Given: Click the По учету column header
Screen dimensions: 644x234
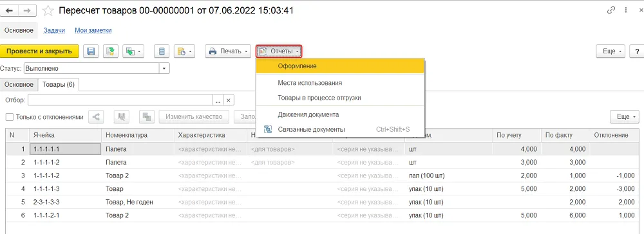Looking at the screenshot, I should coord(516,135).
